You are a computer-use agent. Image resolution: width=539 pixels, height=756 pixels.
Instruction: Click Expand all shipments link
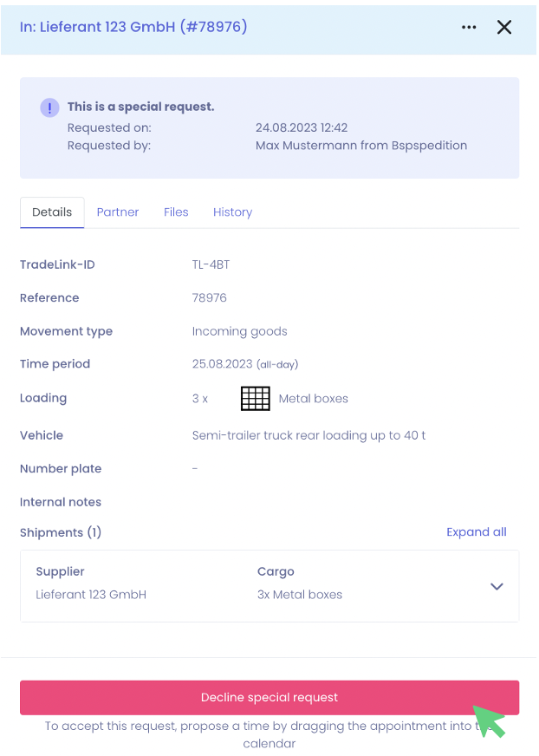(476, 532)
